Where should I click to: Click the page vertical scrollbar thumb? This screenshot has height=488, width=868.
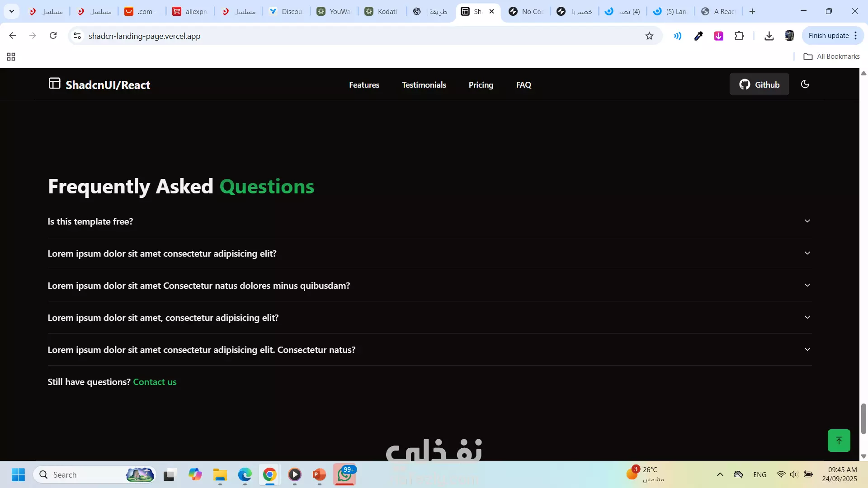coord(863,419)
